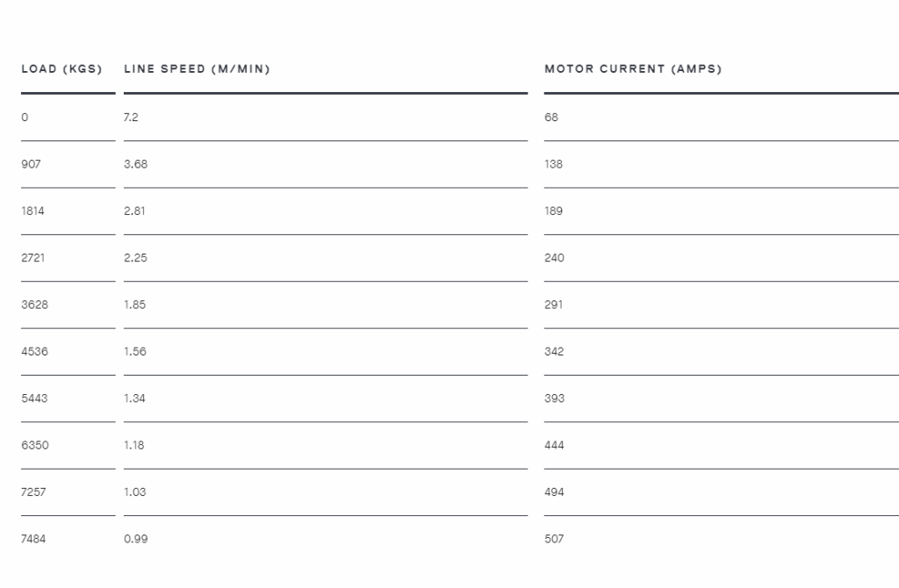Click the 444 motor current cell
The image size is (899, 588).
pyautogui.click(x=555, y=445)
